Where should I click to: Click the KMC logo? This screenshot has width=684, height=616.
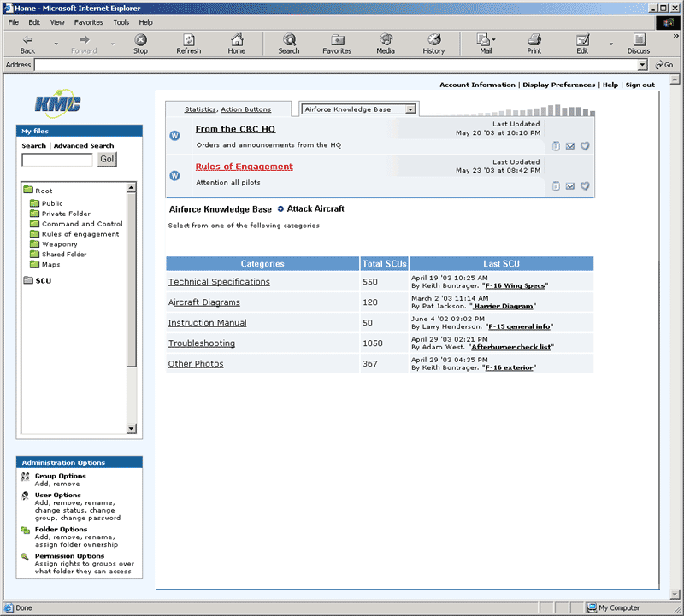click(x=58, y=103)
